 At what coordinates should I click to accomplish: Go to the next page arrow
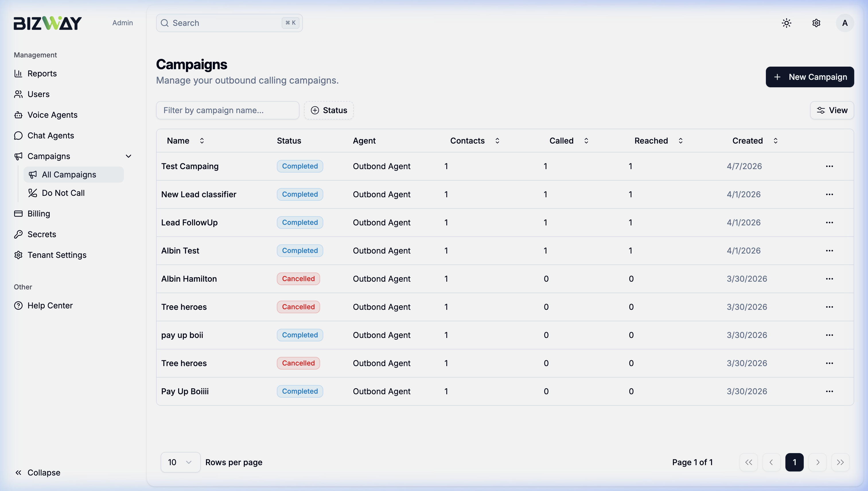click(x=818, y=462)
